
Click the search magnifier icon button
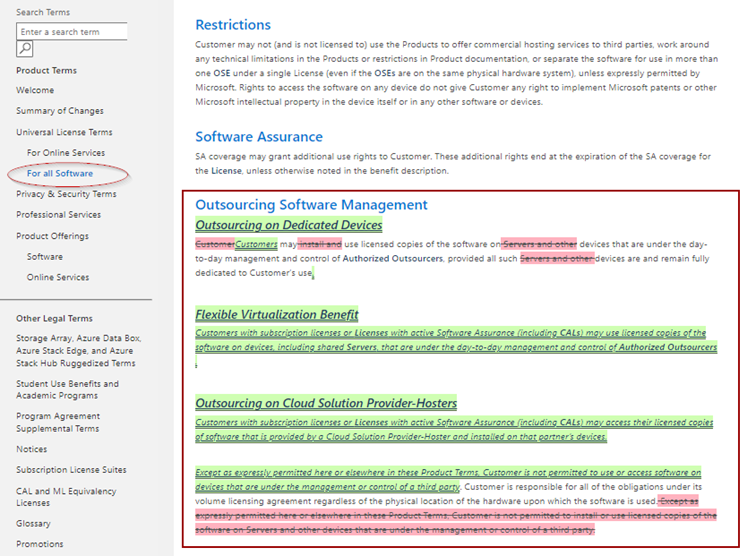[25, 49]
